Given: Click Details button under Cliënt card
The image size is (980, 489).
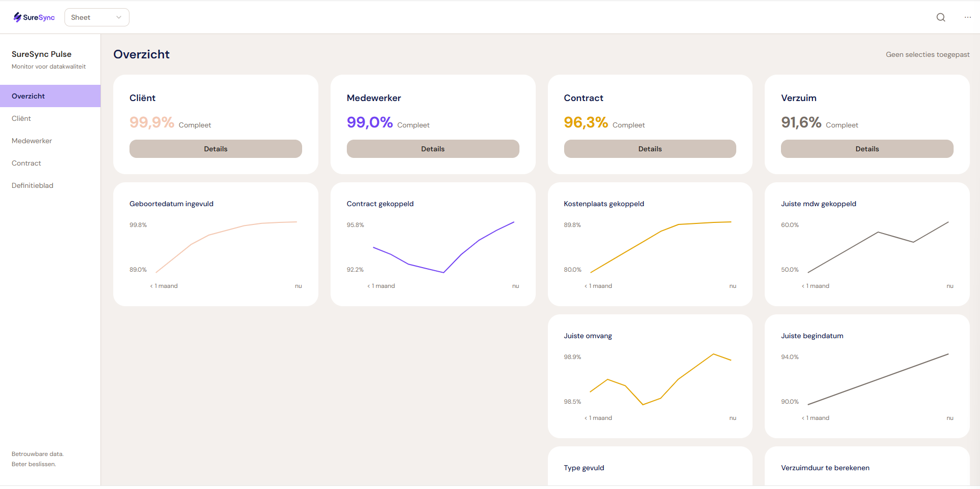Looking at the screenshot, I should [x=215, y=149].
